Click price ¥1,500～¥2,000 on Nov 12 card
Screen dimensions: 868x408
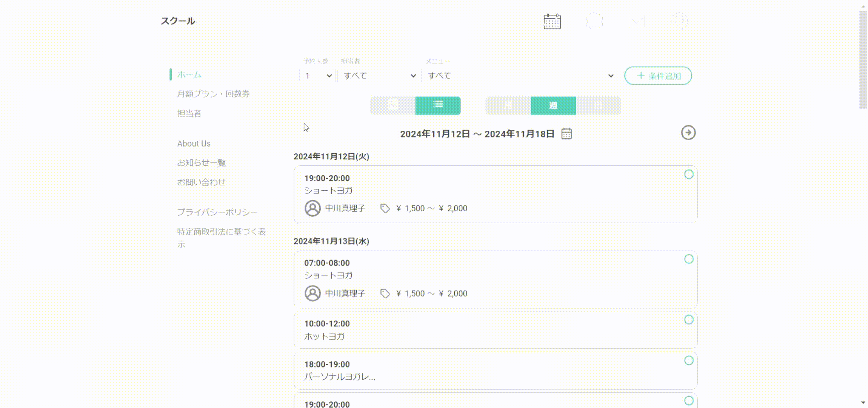click(x=431, y=209)
